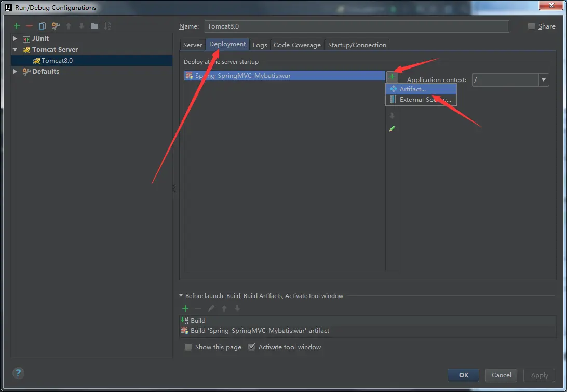Switch to the Server tab
567x392 pixels.
(193, 45)
